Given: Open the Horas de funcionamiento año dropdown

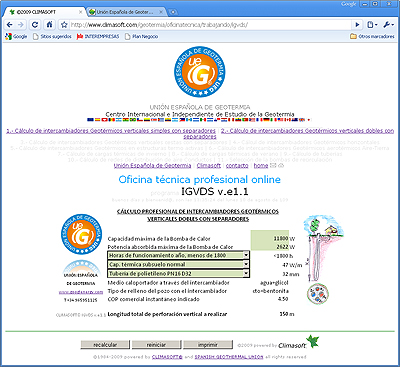Looking at the screenshot, I should 178,255.
